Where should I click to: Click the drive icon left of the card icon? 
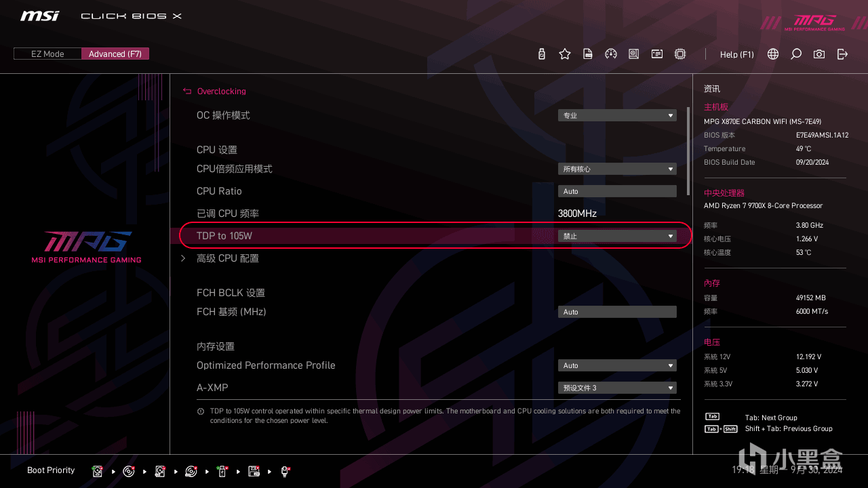634,54
